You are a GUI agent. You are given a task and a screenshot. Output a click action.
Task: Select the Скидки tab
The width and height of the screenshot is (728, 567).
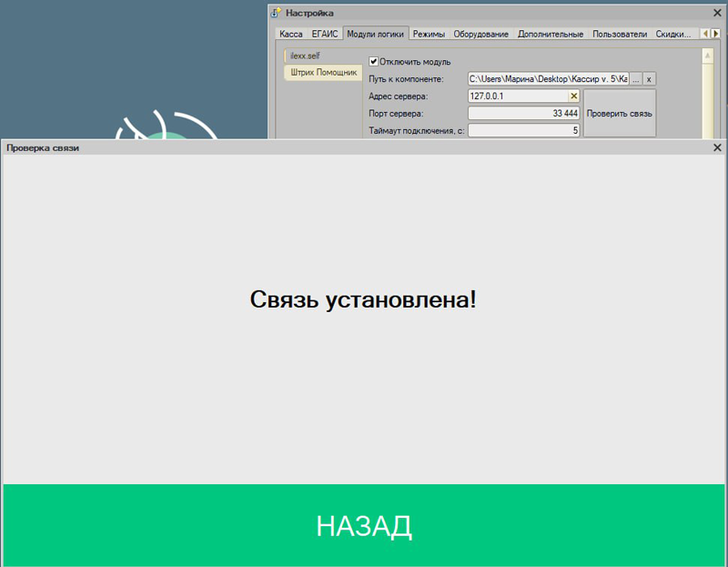(x=672, y=34)
